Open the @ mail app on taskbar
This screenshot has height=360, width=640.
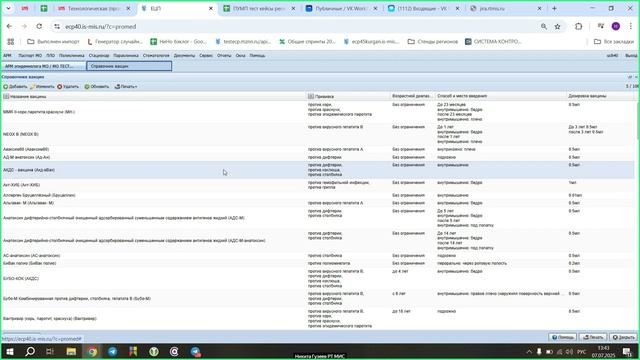174,351
